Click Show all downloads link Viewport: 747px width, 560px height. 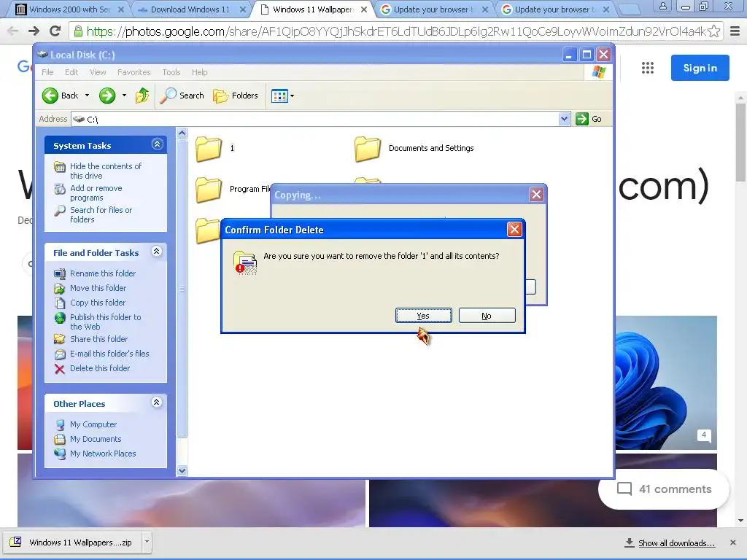pos(676,542)
